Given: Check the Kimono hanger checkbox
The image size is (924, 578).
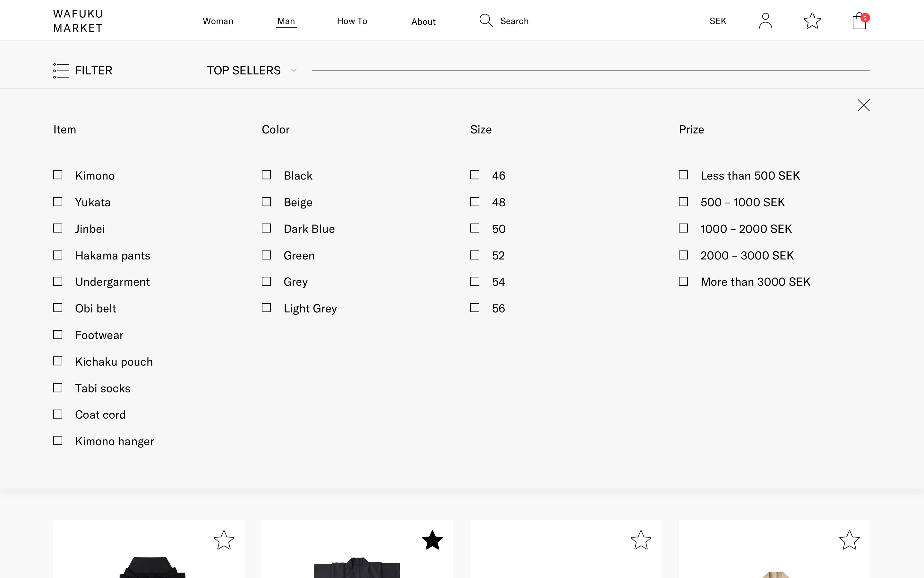Looking at the screenshot, I should tap(58, 441).
